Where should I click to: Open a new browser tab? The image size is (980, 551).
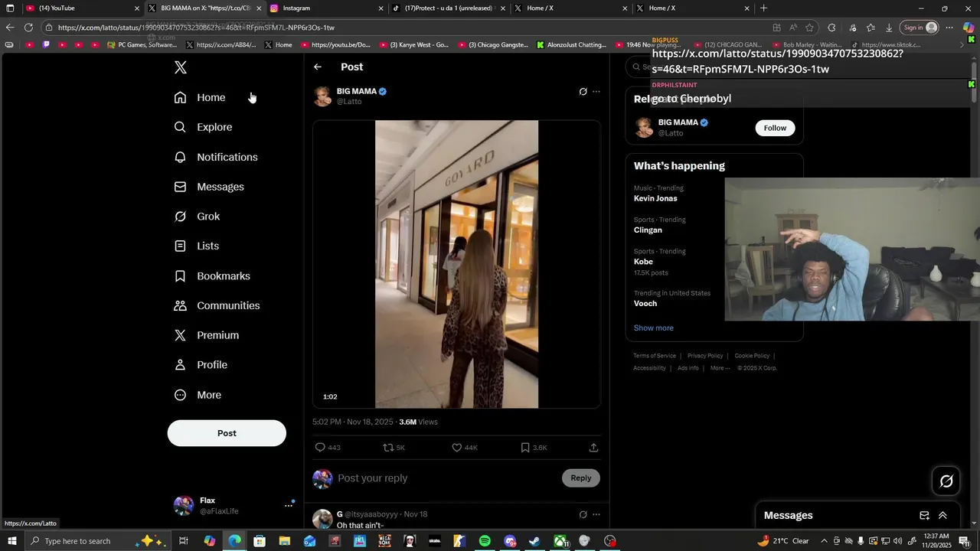click(x=763, y=8)
